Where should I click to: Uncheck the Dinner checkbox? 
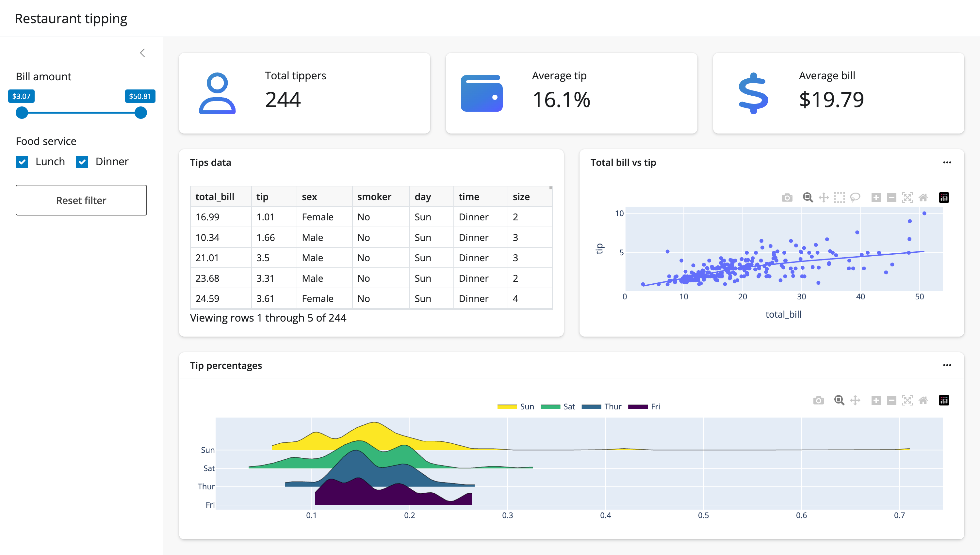point(82,162)
